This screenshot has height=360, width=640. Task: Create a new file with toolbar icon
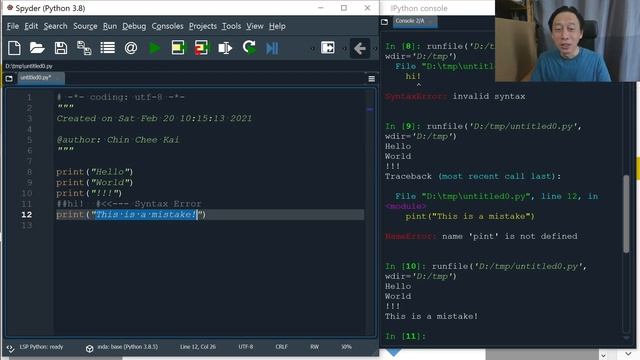coord(14,48)
